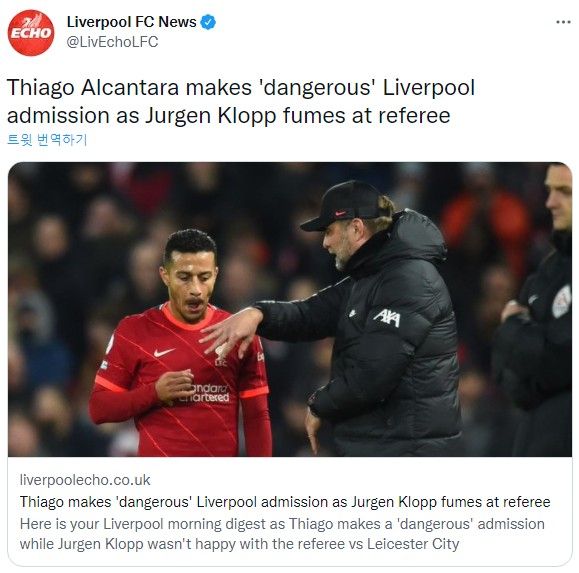579x573 pixels.
Task: Click the AXA logo on the black jacket
Action: click(x=387, y=318)
